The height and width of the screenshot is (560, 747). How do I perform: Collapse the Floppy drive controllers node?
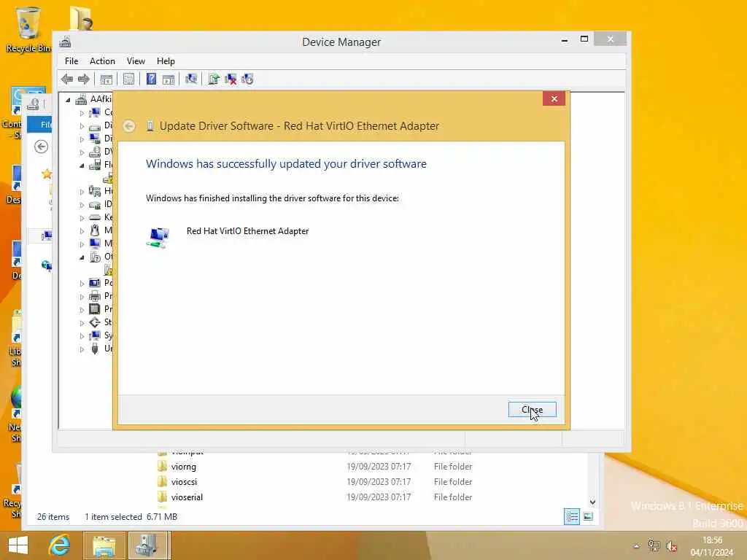point(82,166)
